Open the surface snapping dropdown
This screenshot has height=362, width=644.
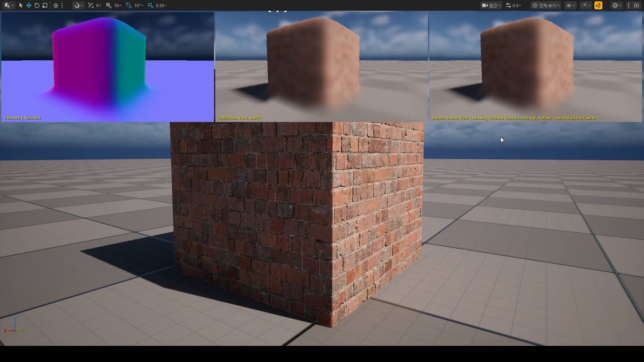78,5
